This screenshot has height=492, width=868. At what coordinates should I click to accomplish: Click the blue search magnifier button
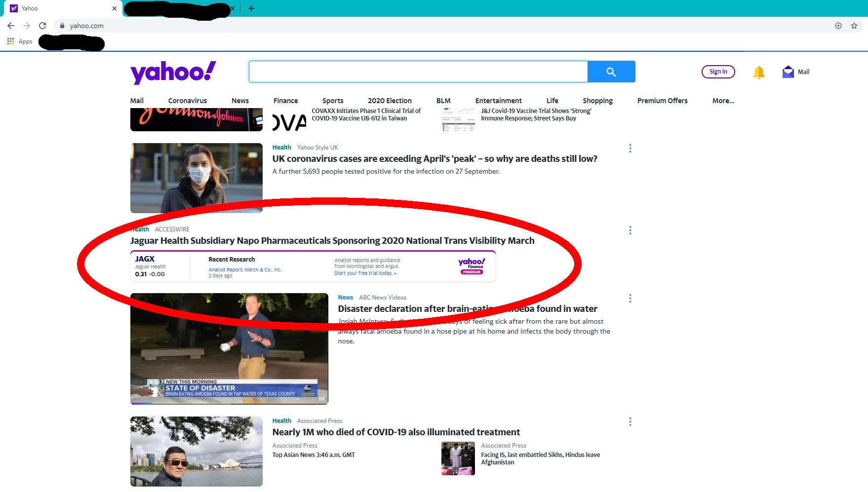(611, 72)
